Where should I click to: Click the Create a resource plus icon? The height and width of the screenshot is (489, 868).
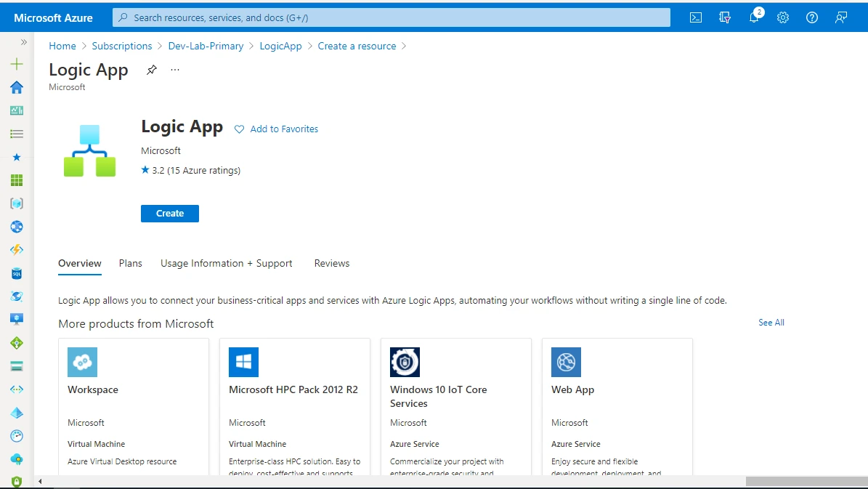click(x=16, y=64)
